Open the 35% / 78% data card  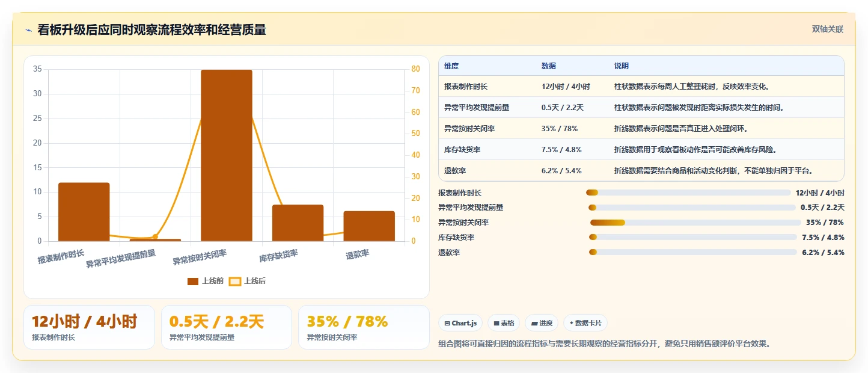pyautogui.click(x=364, y=327)
